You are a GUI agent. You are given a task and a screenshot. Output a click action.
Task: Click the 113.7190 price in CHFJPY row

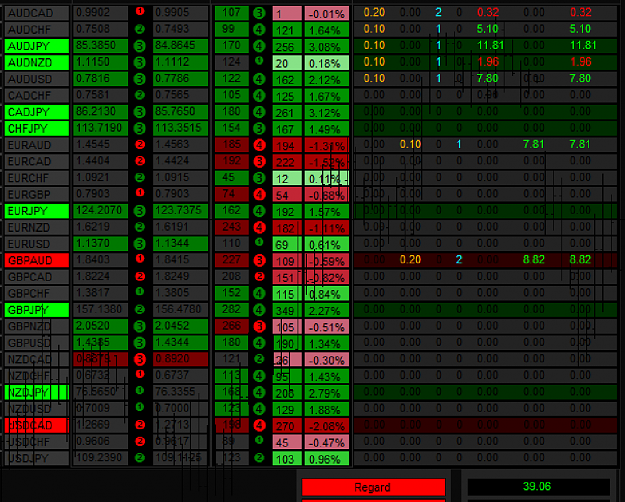pyautogui.click(x=100, y=128)
